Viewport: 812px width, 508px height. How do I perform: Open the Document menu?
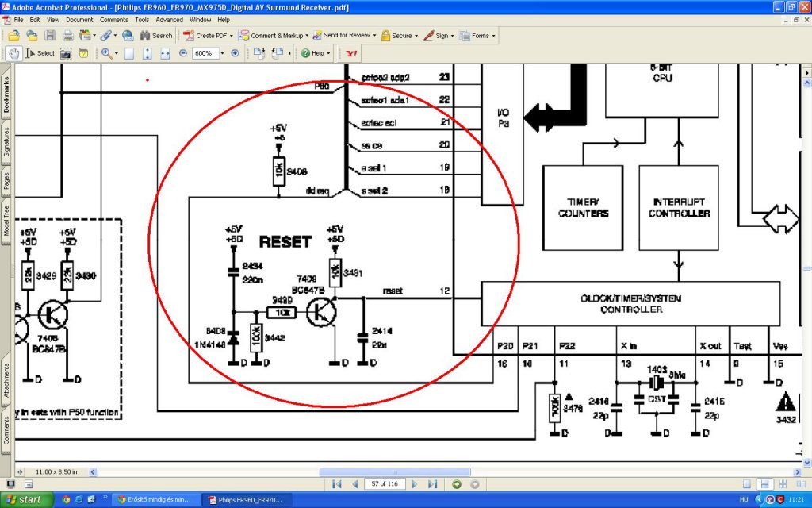[79, 20]
